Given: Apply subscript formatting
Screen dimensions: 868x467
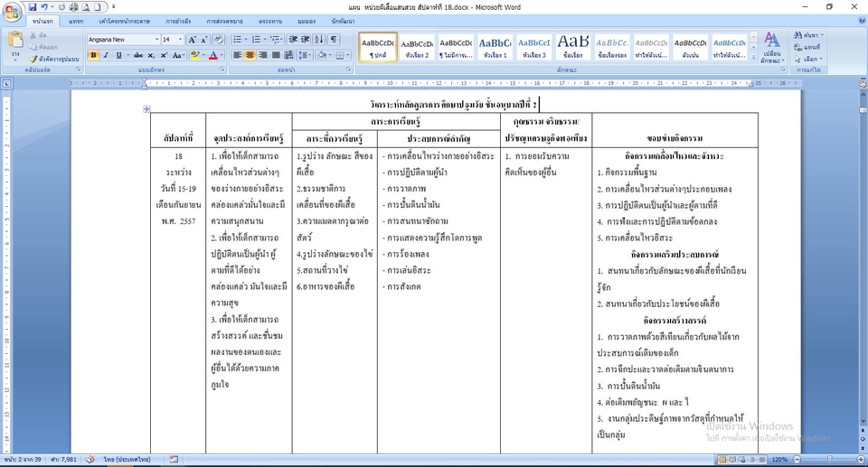Looking at the screenshot, I should pos(153,55).
